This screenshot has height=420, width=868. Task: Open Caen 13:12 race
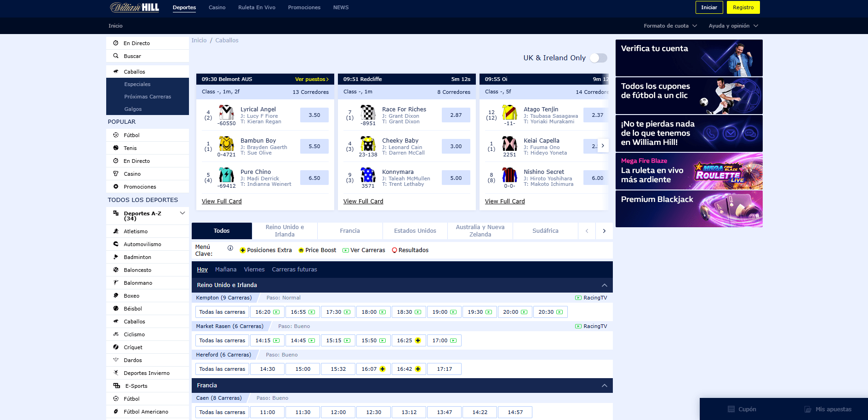[409, 412]
